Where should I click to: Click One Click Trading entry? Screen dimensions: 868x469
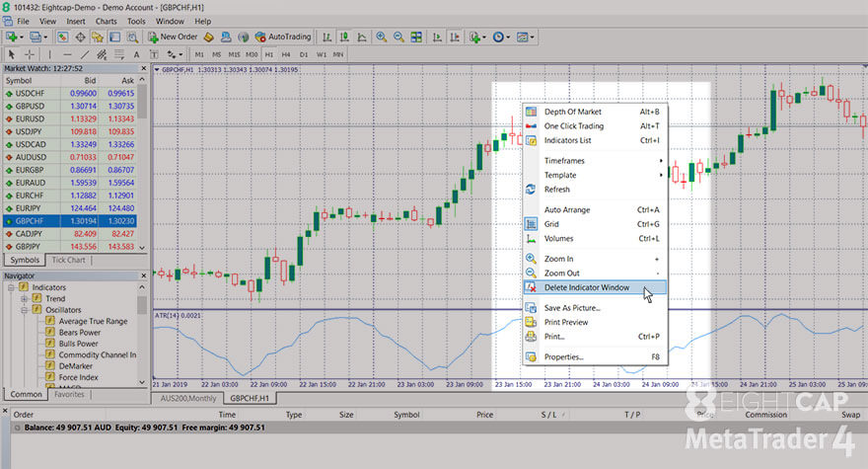595,125
